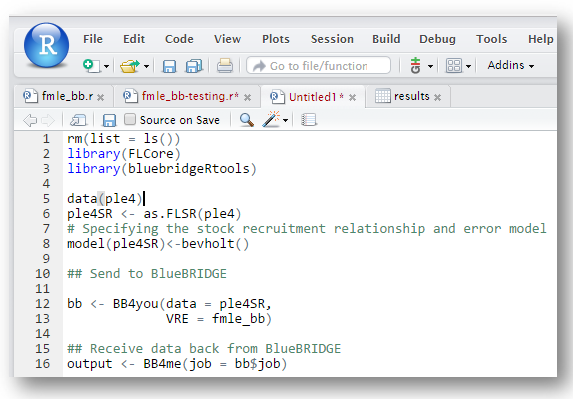Toggle the Source on Save checkbox
This screenshot has height=399, width=573.
pos(130,119)
